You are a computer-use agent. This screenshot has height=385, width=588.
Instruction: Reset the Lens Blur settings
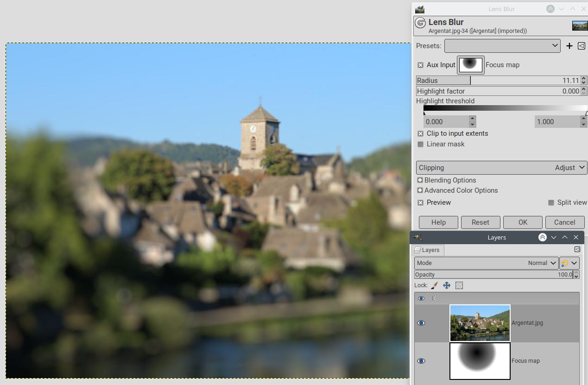[481, 222]
